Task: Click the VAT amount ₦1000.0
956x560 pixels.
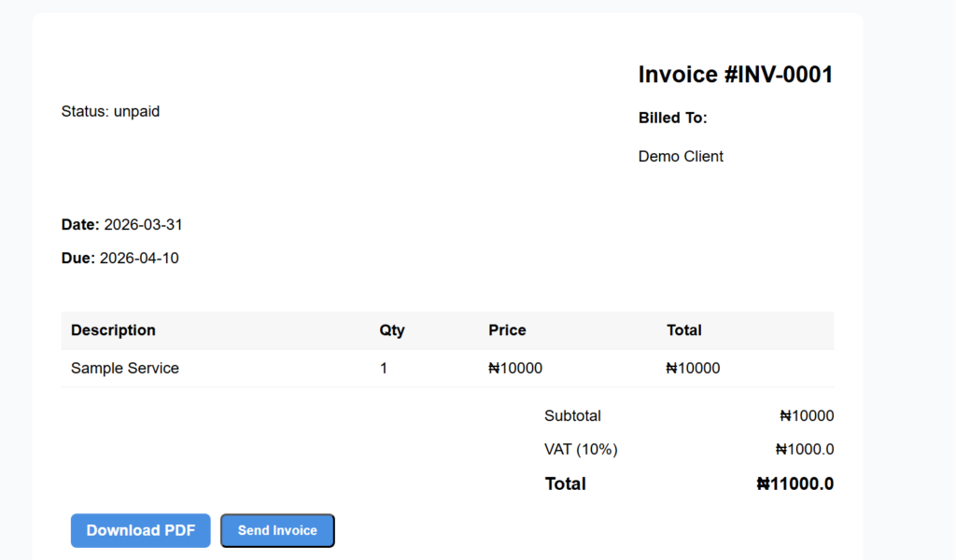Action: 805,450
